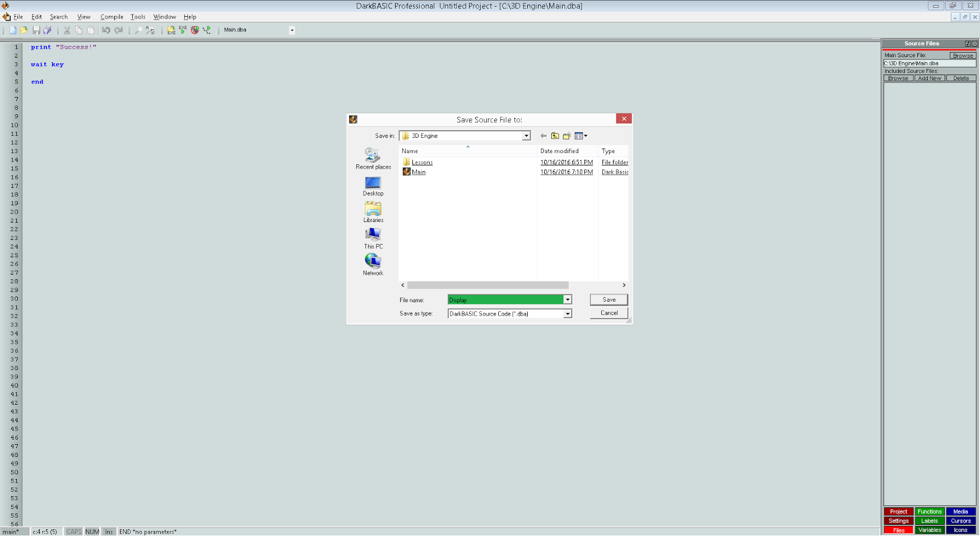Compile and run with the EXE play icon
Screen dimensions: 980x536
(x=183, y=30)
